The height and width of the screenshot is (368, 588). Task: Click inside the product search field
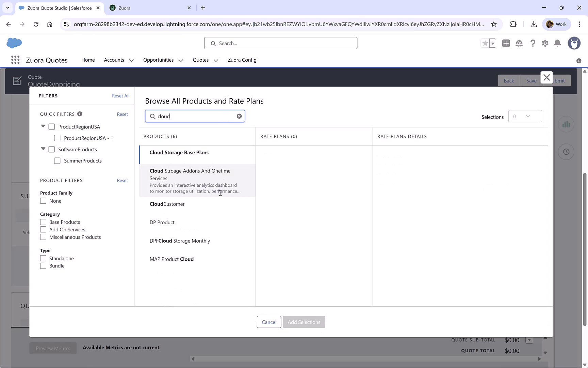[195, 116]
